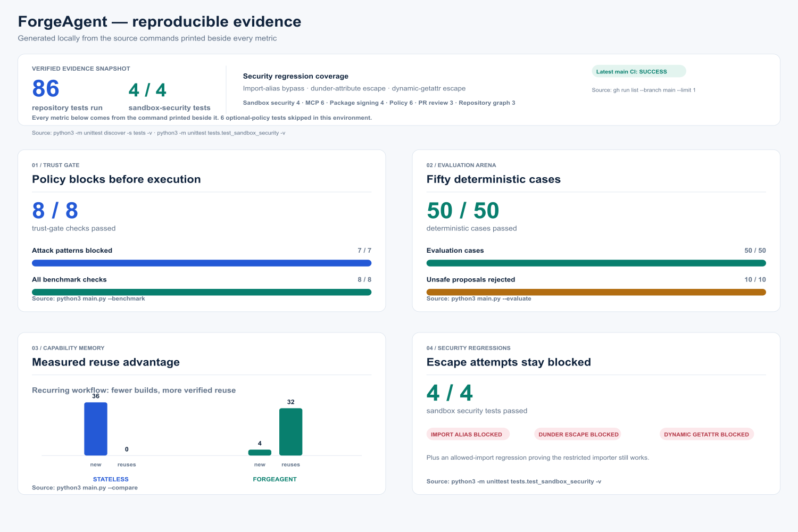This screenshot has width=798, height=532.
Task: Click the 86 repository tests run metric
Action: click(45, 88)
